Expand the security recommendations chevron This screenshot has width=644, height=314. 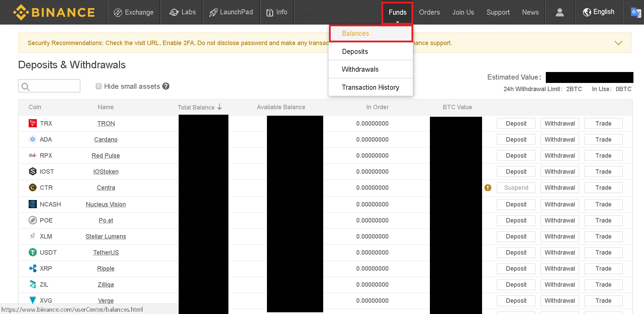tap(618, 43)
